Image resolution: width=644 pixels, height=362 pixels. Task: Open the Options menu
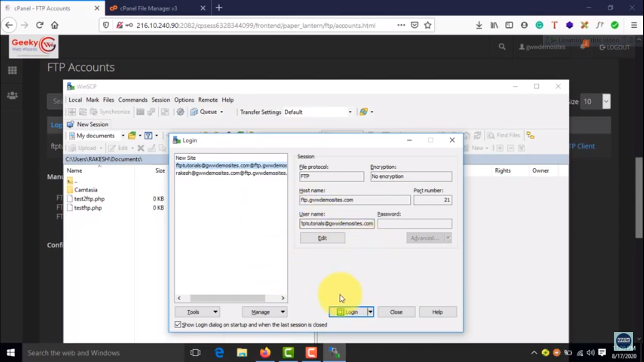[x=184, y=100]
